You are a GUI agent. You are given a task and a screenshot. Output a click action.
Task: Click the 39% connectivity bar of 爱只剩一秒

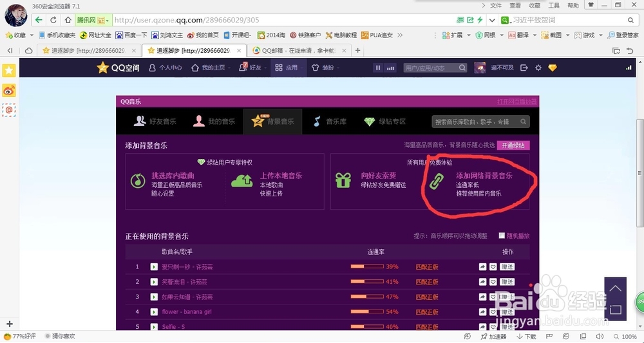[x=367, y=266]
